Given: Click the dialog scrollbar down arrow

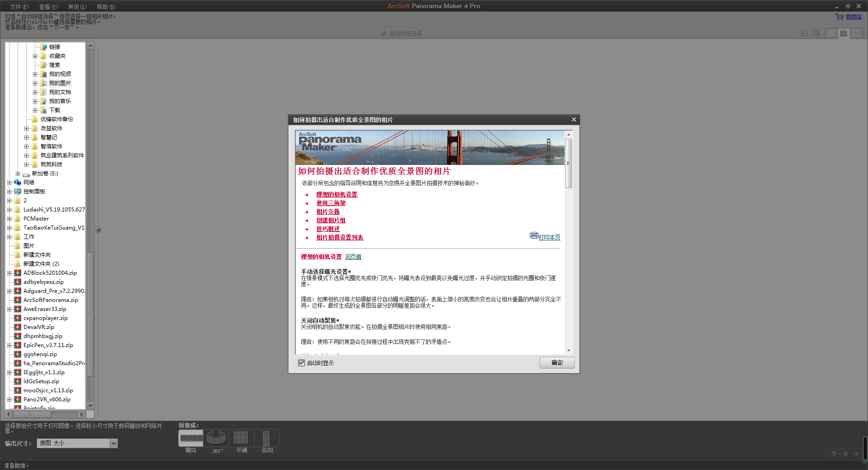Looking at the screenshot, I should click(x=569, y=350).
